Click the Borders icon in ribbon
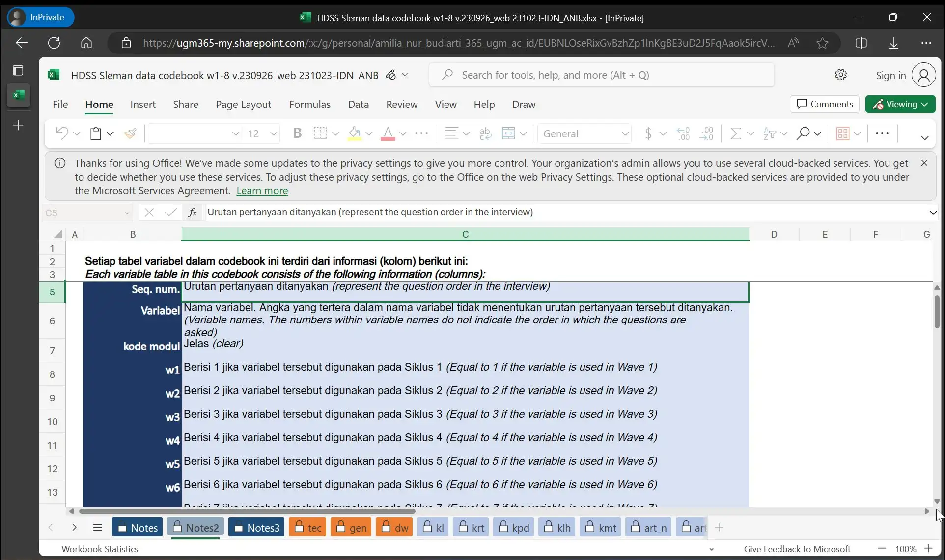Screen dimensions: 945x560 point(320,133)
